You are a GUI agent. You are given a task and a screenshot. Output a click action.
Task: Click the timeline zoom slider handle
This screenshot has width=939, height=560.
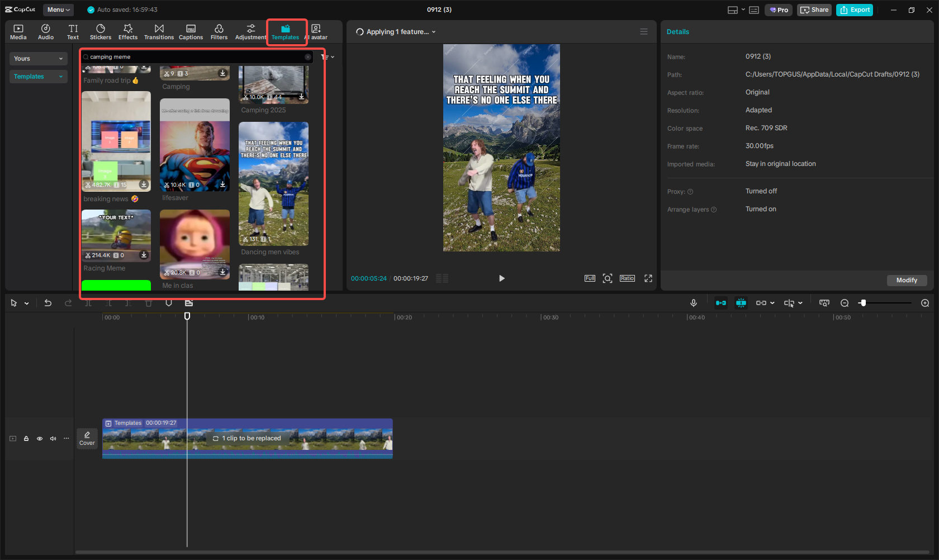tap(863, 303)
